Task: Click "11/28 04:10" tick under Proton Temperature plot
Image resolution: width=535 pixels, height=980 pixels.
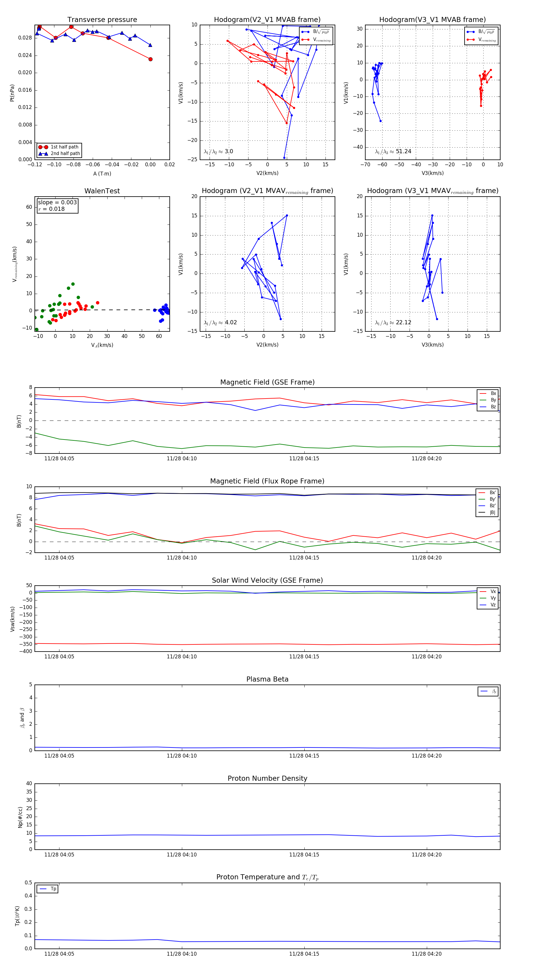Action: pos(182,954)
